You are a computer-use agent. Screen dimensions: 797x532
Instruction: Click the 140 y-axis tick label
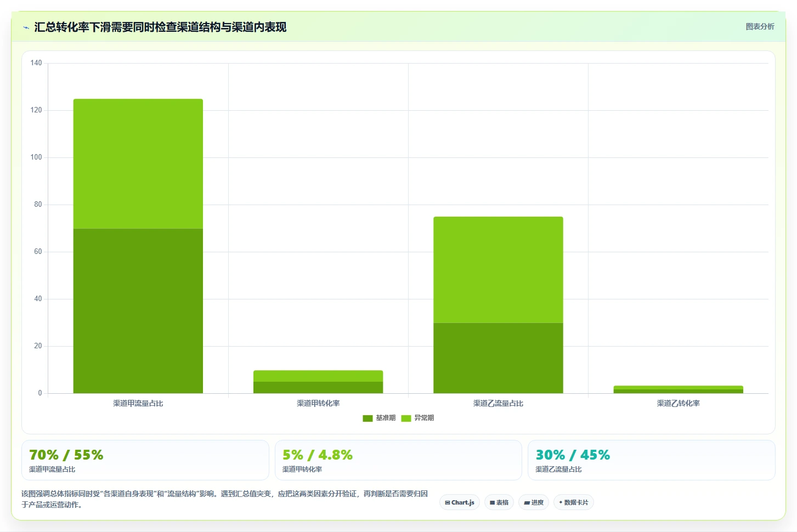[36, 63]
